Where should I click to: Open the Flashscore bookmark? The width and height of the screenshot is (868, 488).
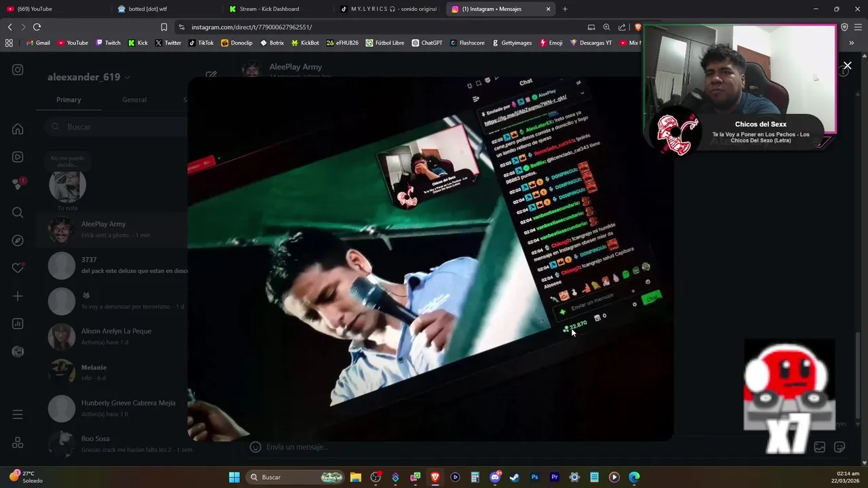(x=467, y=43)
